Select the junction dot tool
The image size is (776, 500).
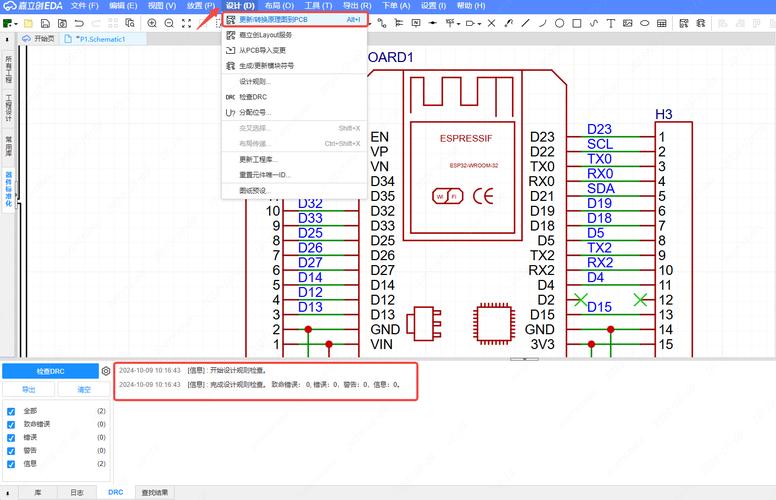pyautogui.click(x=433, y=23)
